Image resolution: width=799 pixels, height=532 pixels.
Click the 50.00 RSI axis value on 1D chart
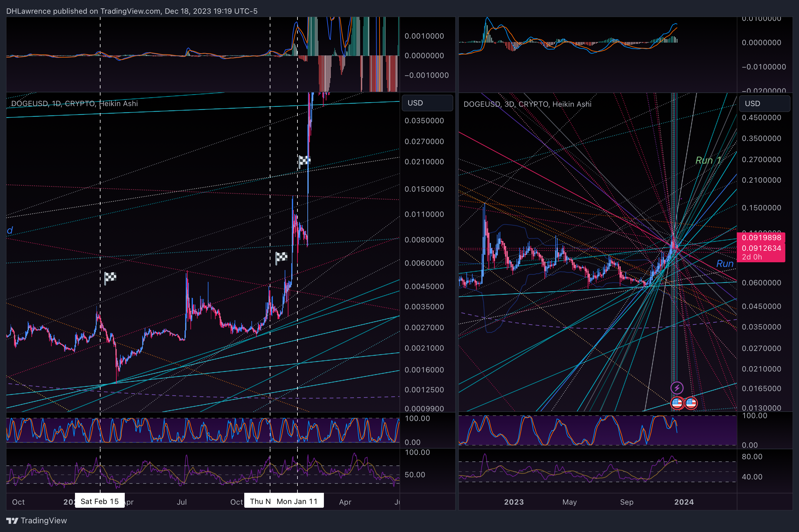pyautogui.click(x=415, y=475)
